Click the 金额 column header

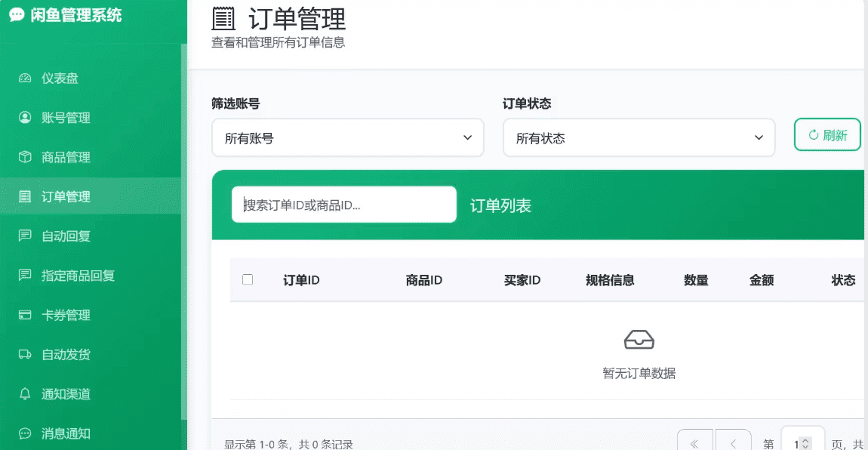[x=761, y=280]
